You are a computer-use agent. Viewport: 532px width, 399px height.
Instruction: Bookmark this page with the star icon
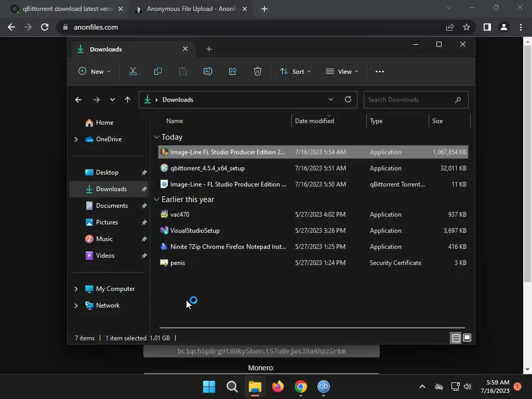tap(467, 27)
